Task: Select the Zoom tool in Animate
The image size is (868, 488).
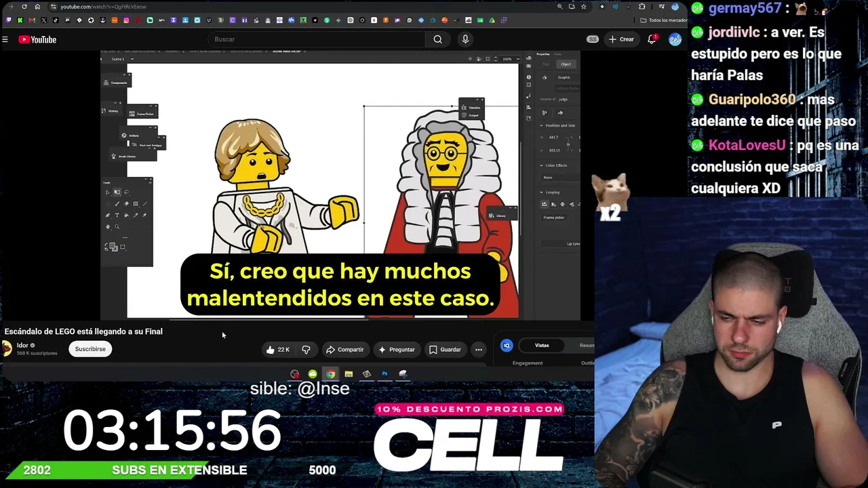Action: click(117, 227)
